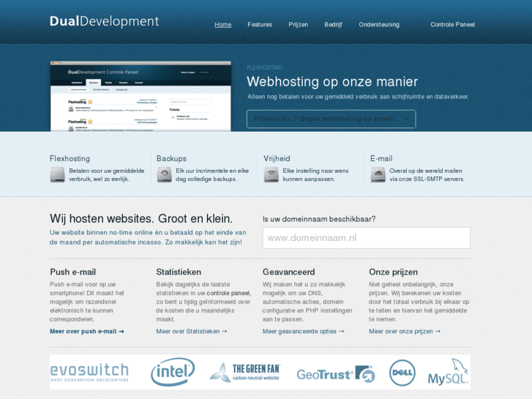This screenshot has height=399, width=532.
Task: Click the MySQL logo
Action: point(448,372)
